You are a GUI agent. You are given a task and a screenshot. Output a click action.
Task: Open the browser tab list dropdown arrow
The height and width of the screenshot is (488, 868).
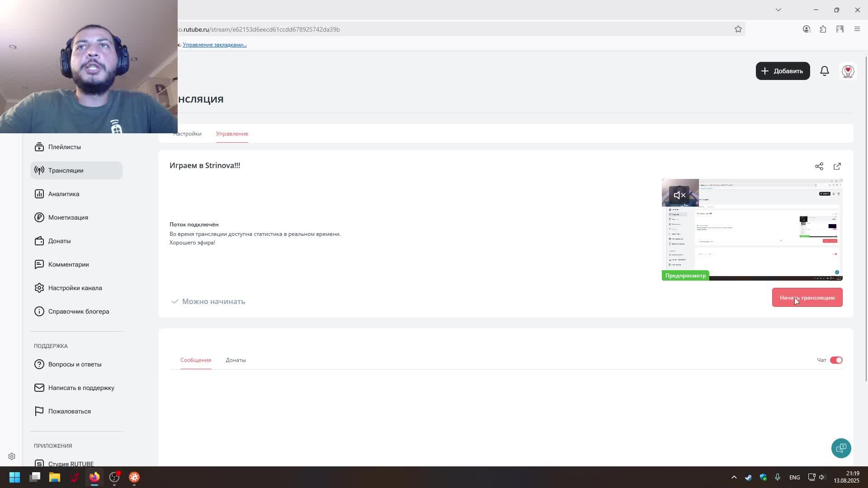[778, 10]
